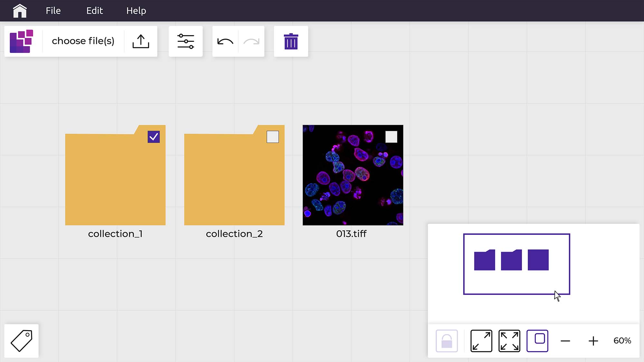Click the trash delete icon
644x362 pixels.
click(x=291, y=41)
